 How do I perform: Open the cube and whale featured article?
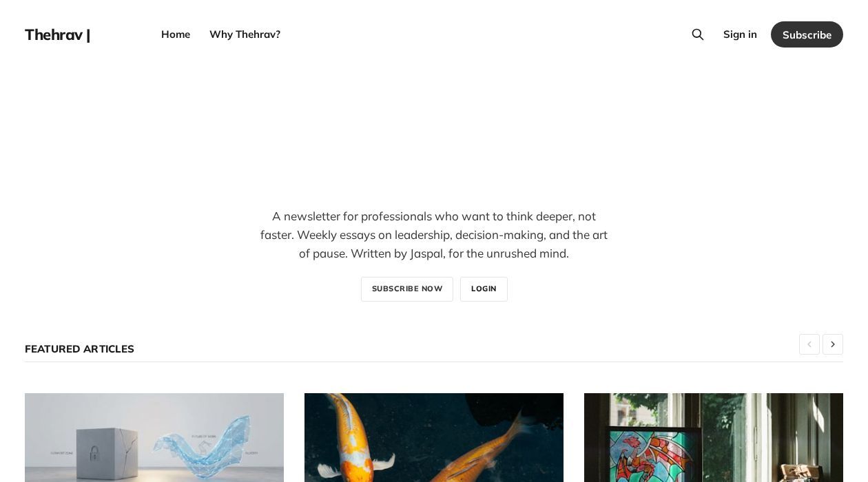(x=154, y=438)
